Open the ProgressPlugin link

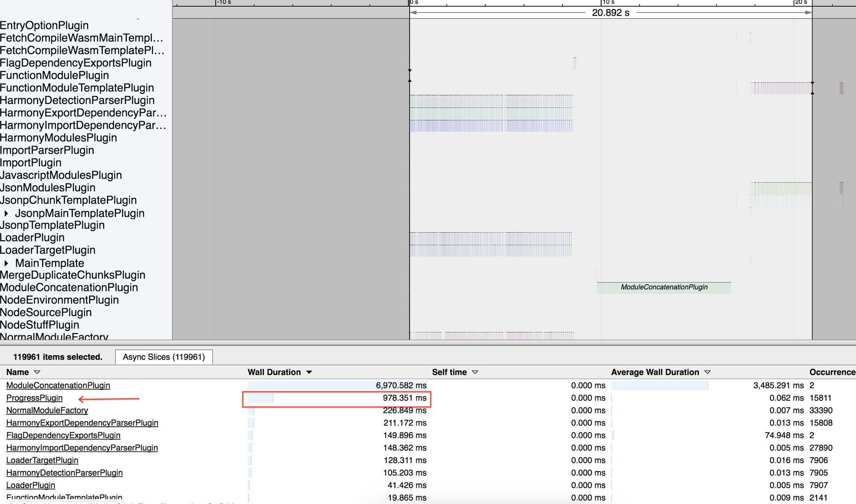coord(34,398)
